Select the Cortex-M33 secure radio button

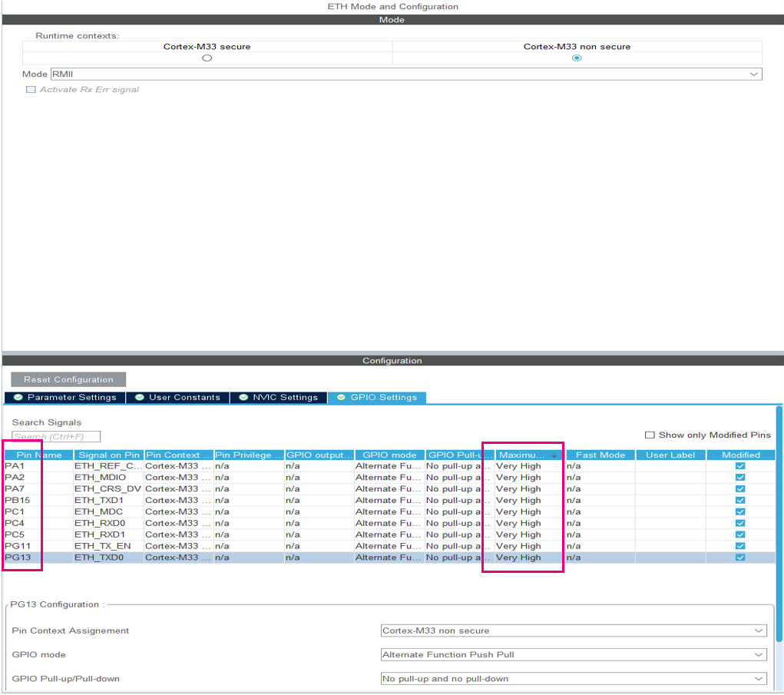click(x=207, y=57)
